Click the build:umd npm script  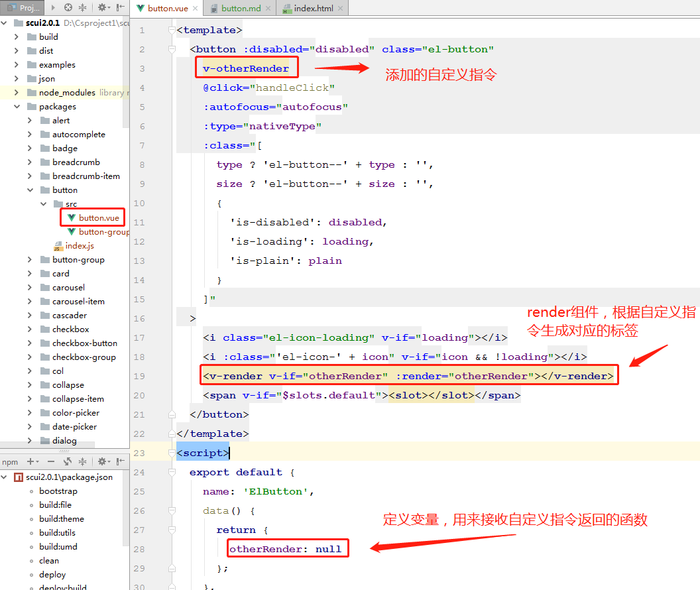(58, 546)
